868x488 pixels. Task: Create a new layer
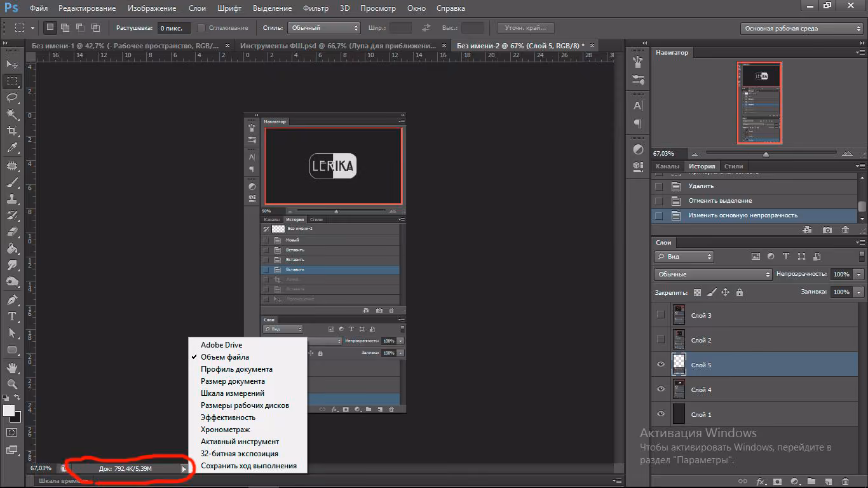(x=828, y=482)
